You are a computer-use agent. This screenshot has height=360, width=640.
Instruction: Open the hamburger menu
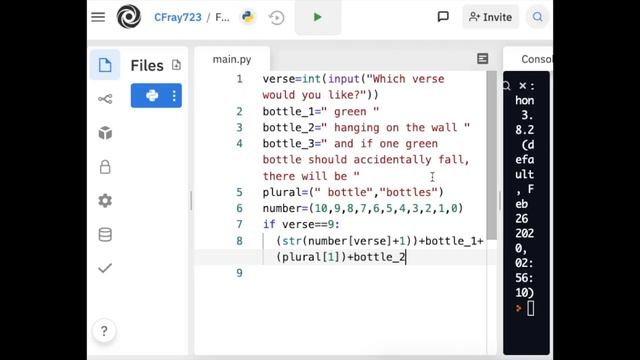98,17
